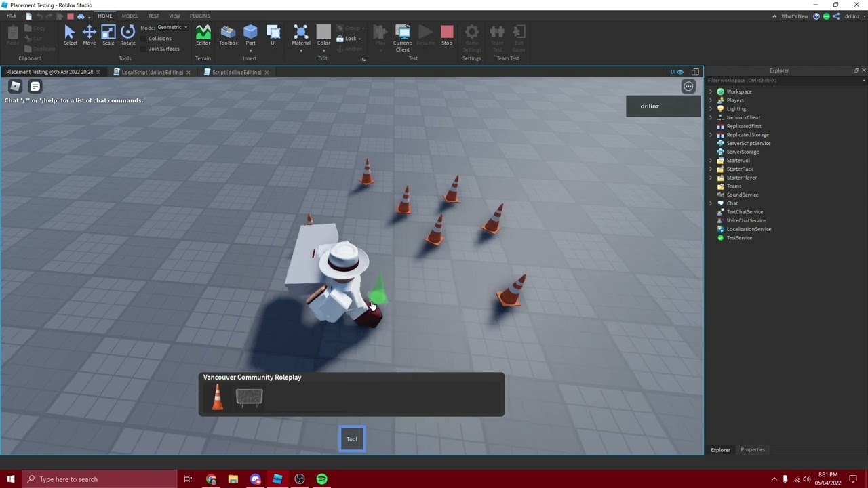Screen dimensions: 868x488
Task: Activate the Rotate tool
Action: pos(127,35)
